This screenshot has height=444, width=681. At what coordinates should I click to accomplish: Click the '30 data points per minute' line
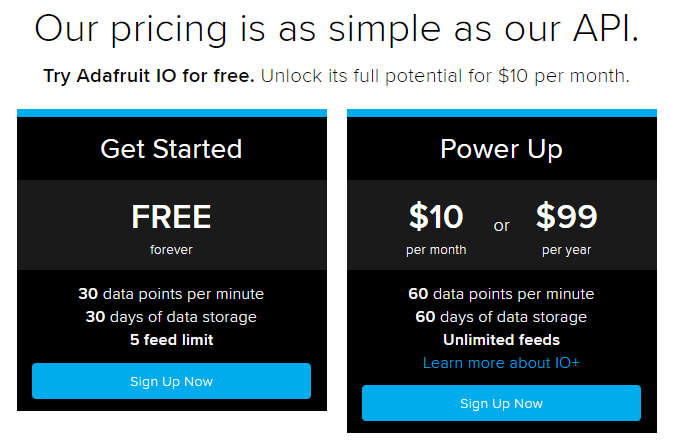pyautogui.click(x=171, y=294)
